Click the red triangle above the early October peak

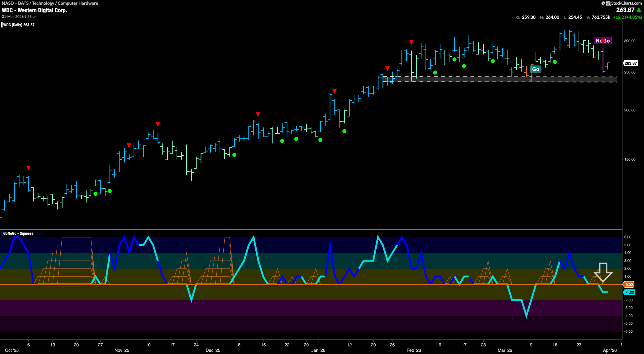coord(28,168)
